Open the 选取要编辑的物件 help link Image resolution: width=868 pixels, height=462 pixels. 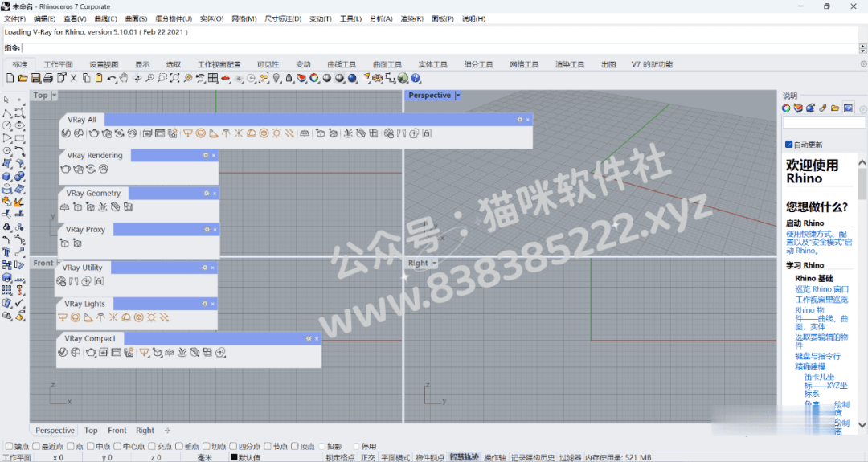(x=821, y=341)
